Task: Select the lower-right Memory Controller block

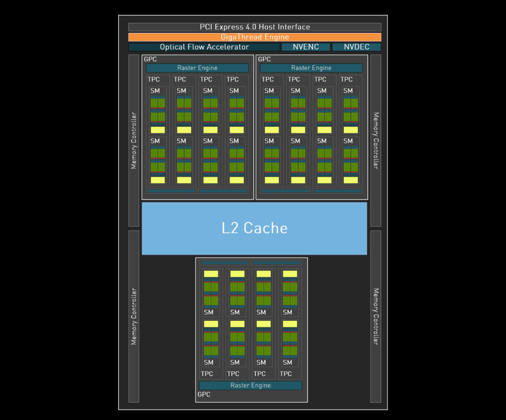Action: tap(376, 316)
